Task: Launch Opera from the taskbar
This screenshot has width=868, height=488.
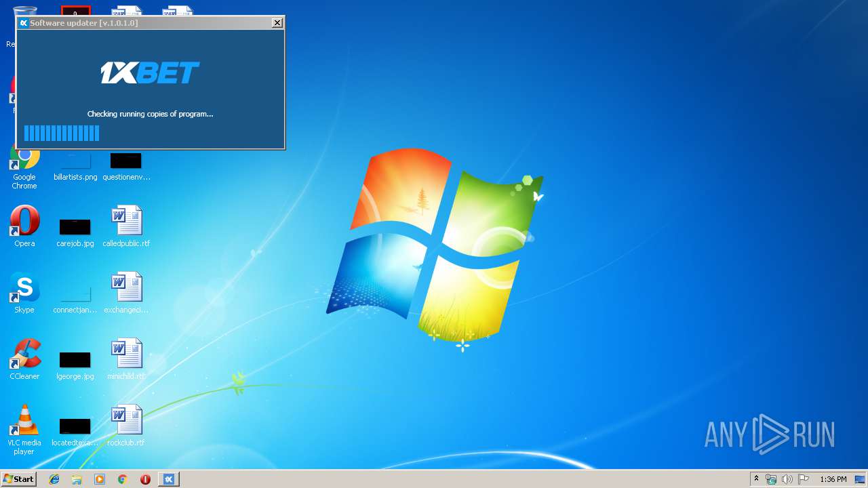Action: point(145,479)
